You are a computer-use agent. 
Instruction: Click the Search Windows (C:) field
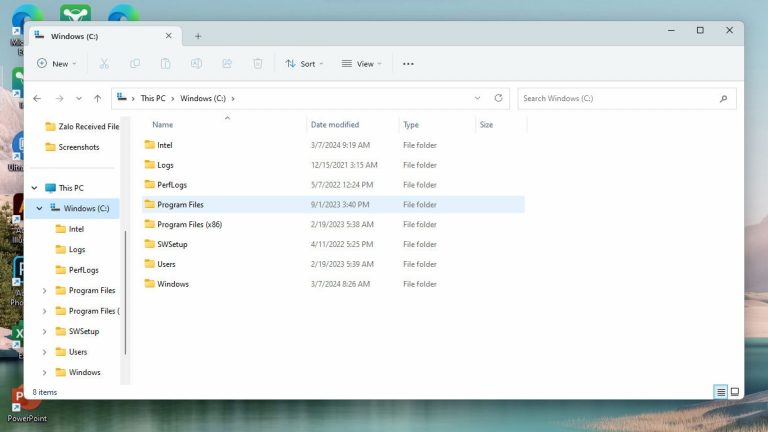pos(617,98)
